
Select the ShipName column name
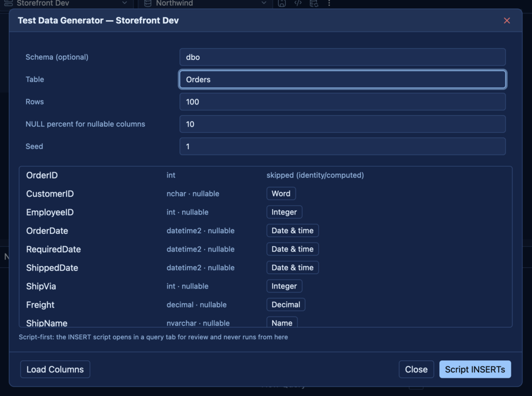click(47, 323)
